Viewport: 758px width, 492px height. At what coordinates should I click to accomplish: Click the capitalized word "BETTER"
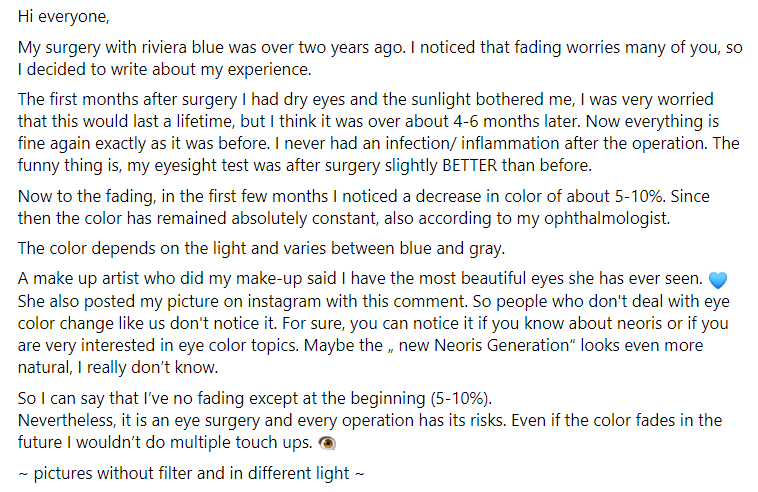[469, 165]
